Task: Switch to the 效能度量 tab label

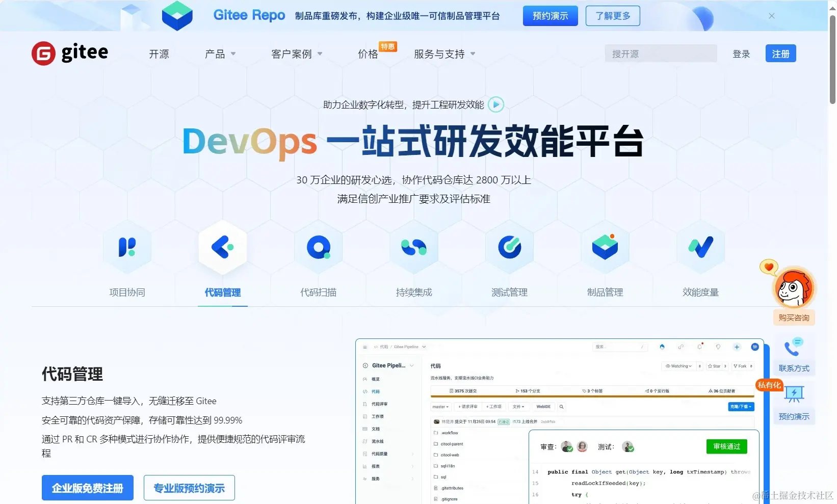Action: [701, 293]
